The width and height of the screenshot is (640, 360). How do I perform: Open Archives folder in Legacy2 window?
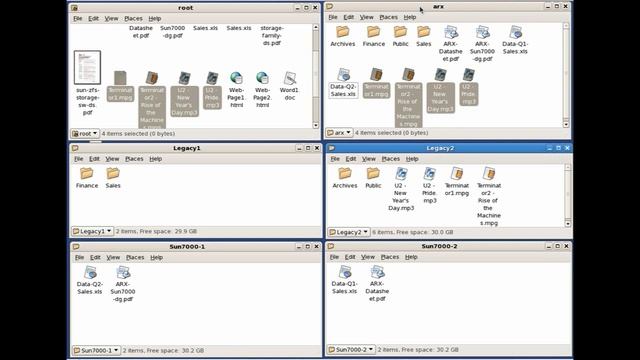[345, 173]
